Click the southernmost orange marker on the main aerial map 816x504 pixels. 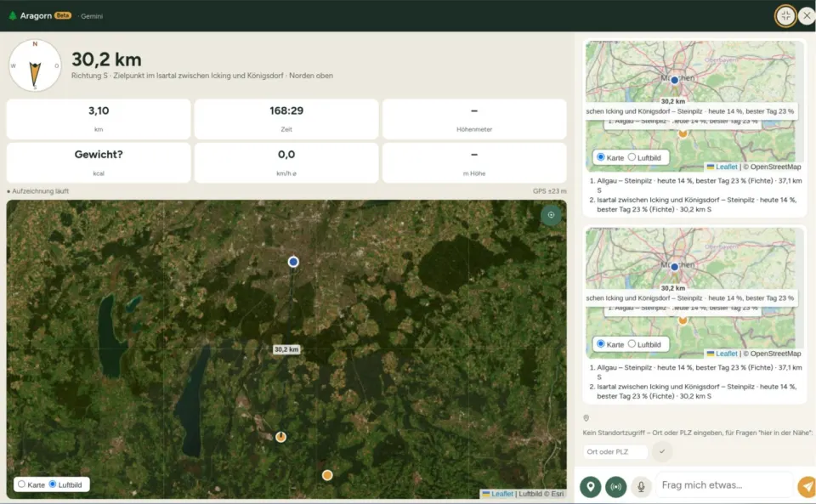click(326, 475)
